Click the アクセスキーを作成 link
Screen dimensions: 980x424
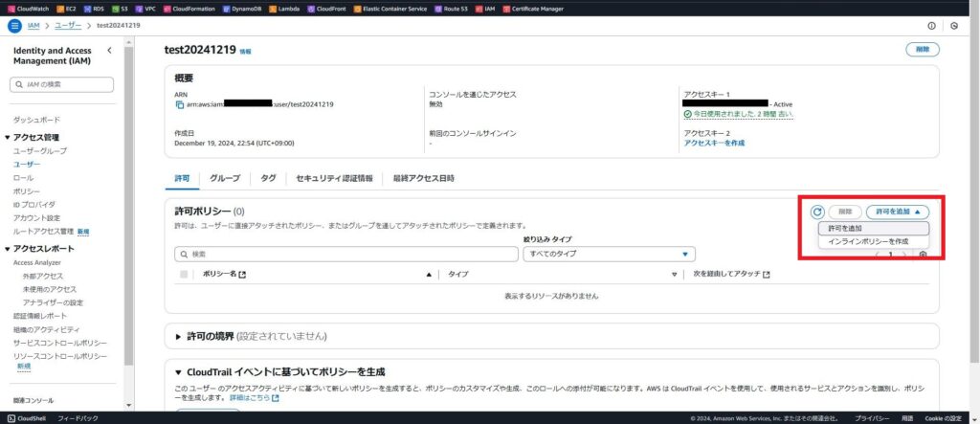click(x=714, y=143)
